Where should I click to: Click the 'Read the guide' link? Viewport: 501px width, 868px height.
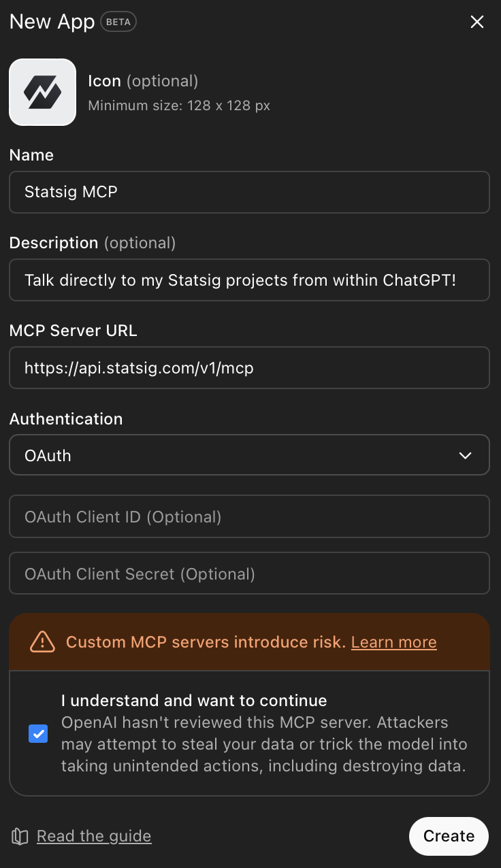tap(94, 836)
